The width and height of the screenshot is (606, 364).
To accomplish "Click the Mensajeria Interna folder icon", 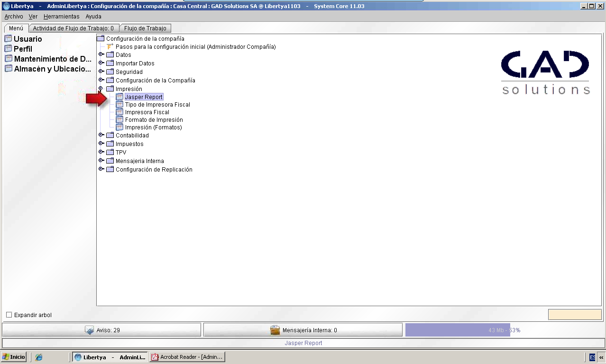I will (x=110, y=161).
